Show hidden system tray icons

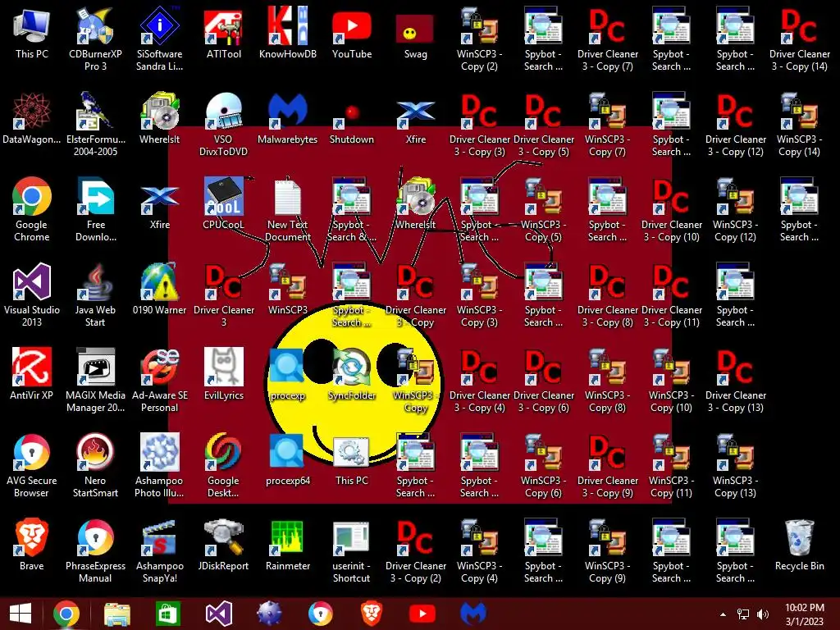click(723, 614)
